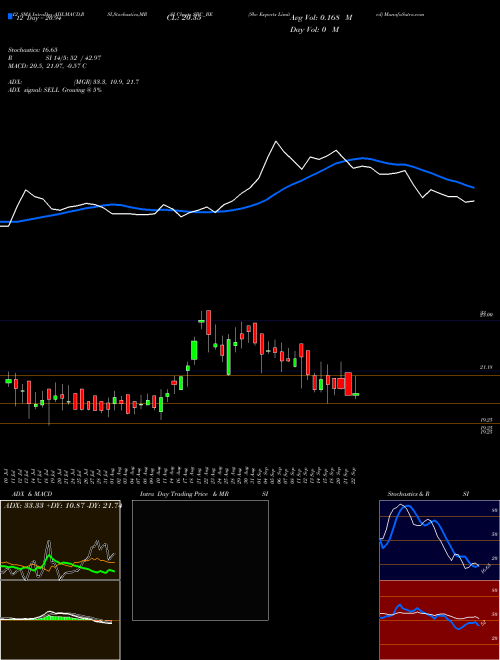Click the tall green candle below the 23.00 line
The image size is (500, 660).
tap(229, 357)
